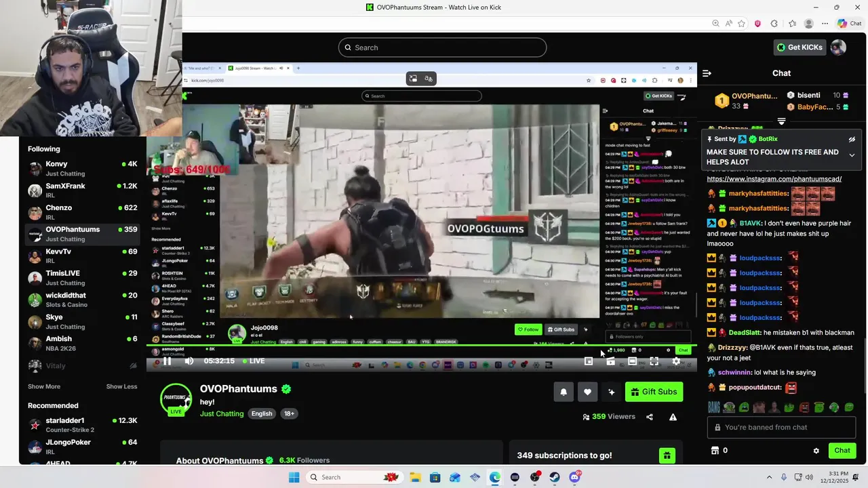The height and width of the screenshot is (488, 868).
Task: Open File Explorer from taskbar
Action: click(415, 477)
